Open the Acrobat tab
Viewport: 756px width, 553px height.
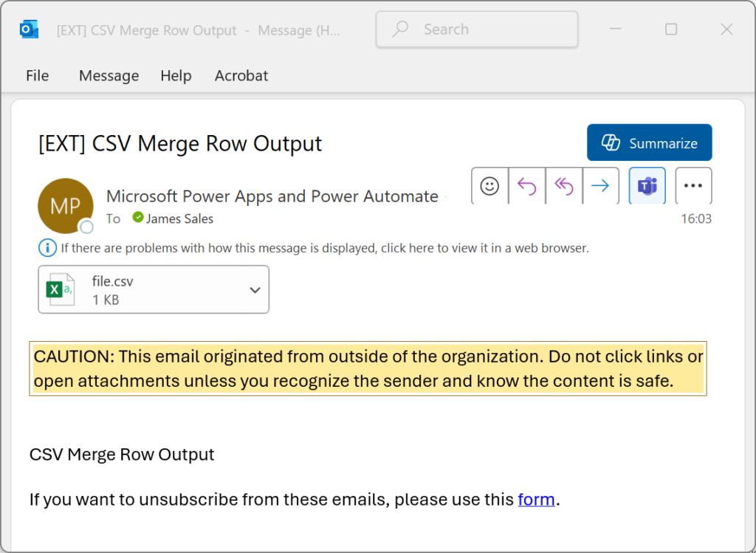[241, 76]
